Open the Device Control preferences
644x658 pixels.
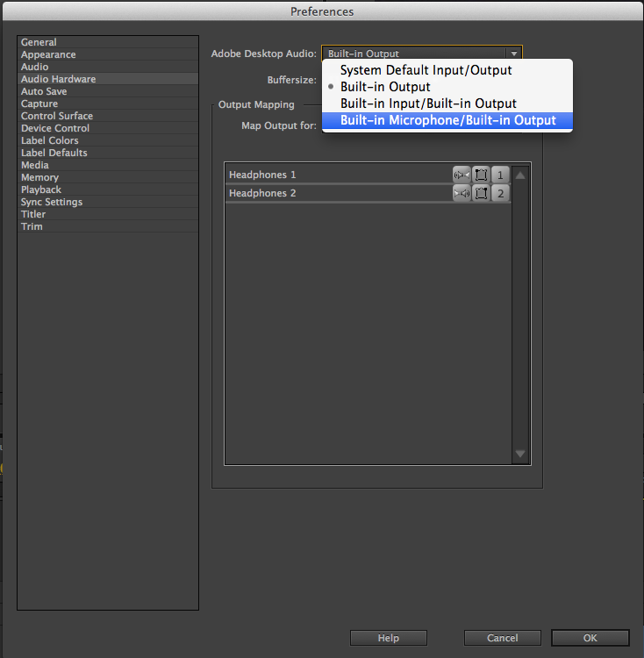pos(108,128)
